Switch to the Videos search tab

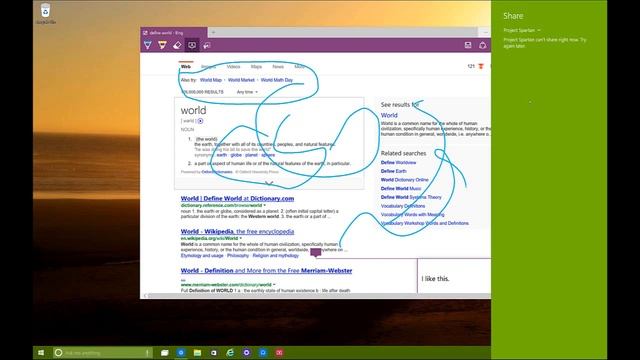tap(233, 67)
